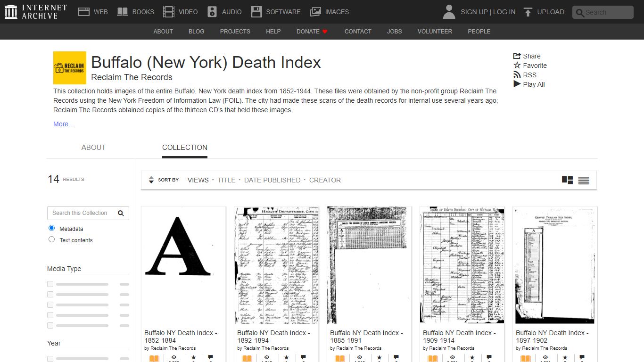Click texts icon under 1897-1902 item
This screenshot has height=362, width=644.
click(525, 359)
